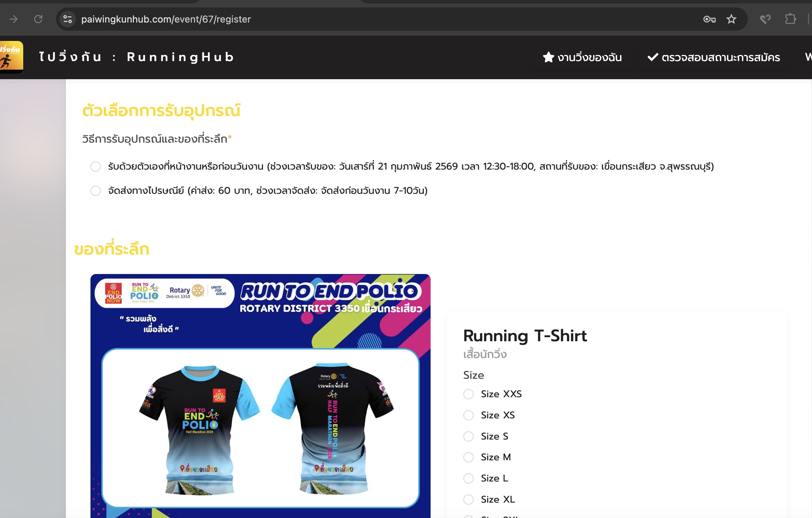The width and height of the screenshot is (812, 518).
Task: Open ตรวจสอบสถานะการสมัคร menu item
Action: 714,57
